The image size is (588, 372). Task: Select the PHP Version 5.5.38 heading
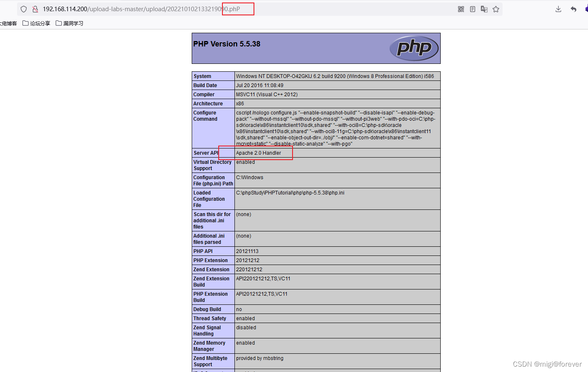coord(227,44)
